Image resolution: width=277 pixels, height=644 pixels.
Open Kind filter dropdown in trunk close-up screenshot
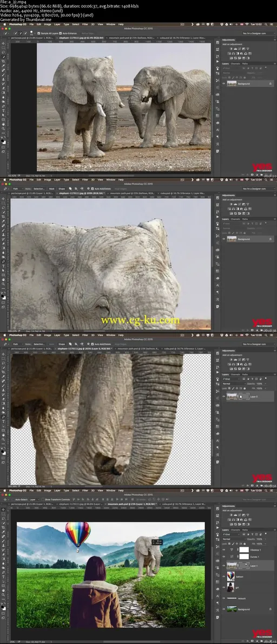231,379
